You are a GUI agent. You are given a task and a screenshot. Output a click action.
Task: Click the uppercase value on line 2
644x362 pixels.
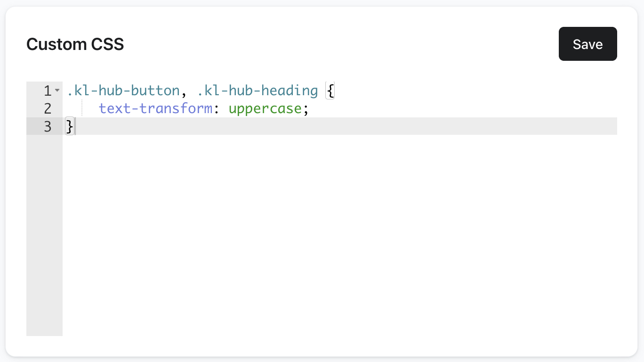pyautogui.click(x=265, y=108)
